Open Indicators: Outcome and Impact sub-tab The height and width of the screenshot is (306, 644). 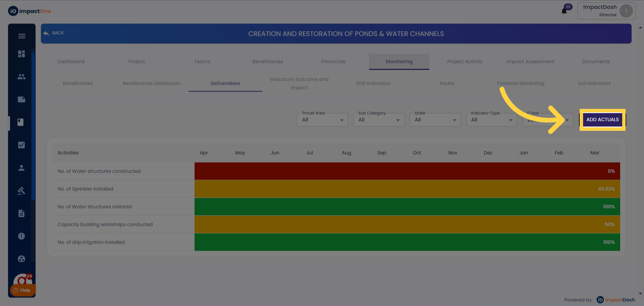pyautogui.click(x=299, y=83)
